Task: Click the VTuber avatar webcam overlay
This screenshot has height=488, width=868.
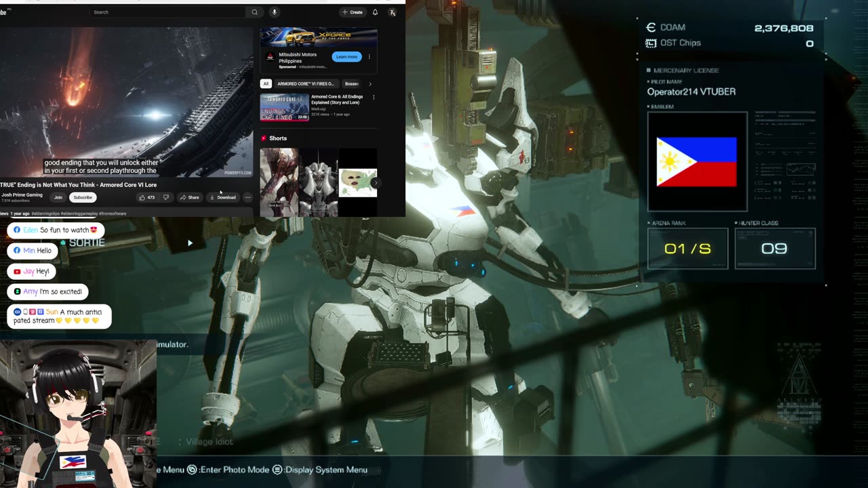Action: [x=79, y=413]
